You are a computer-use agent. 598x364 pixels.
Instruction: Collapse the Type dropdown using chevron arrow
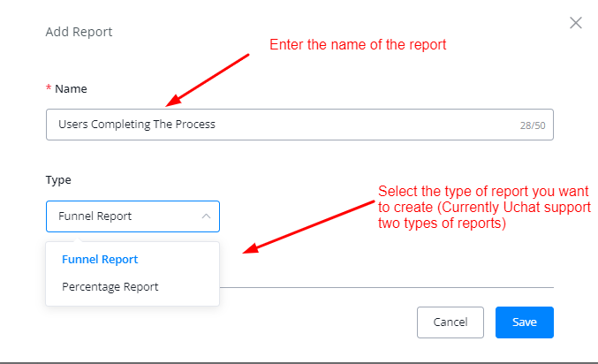click(x=206, y=216)
